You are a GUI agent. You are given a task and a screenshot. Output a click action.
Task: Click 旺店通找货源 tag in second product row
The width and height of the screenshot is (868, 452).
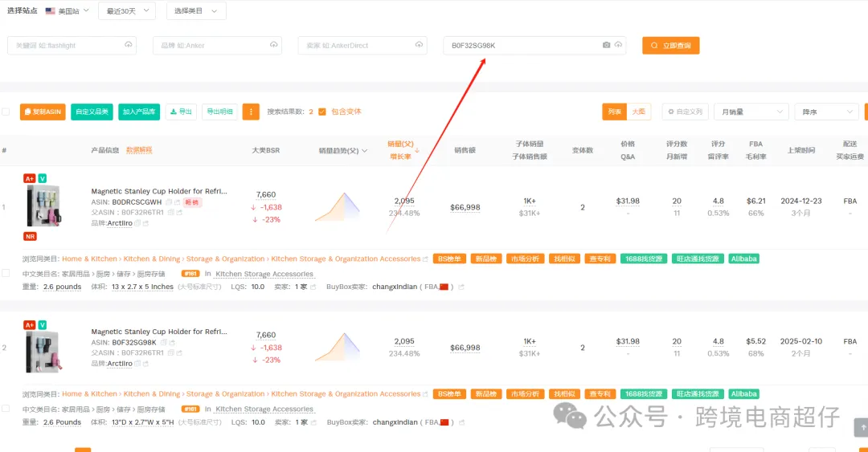point(698,394)
